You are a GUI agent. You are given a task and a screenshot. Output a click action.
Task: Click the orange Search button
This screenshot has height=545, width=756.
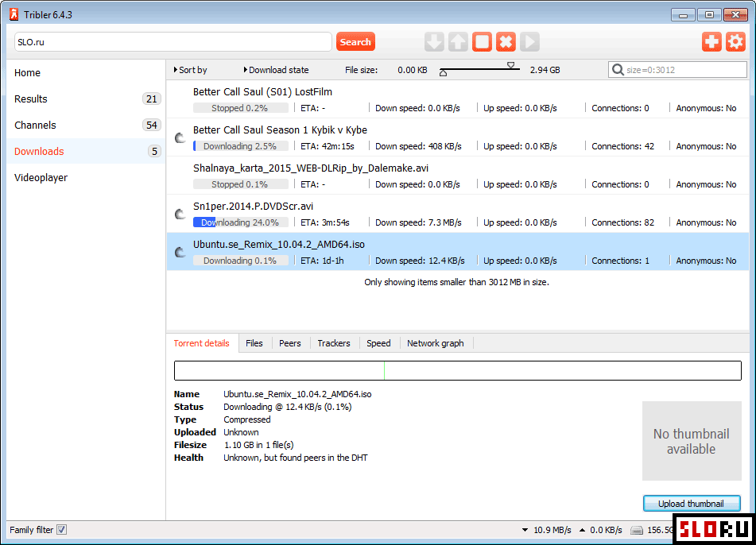point(355,42)
